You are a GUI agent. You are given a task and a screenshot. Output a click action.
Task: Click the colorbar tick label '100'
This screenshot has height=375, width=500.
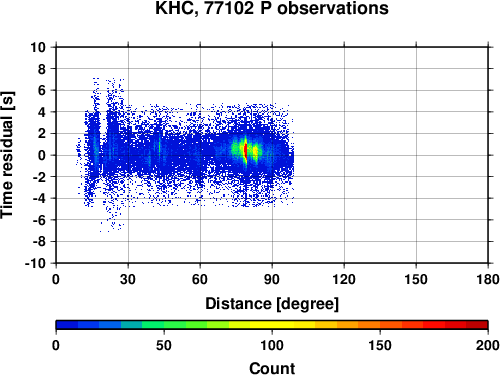pos(272,345)
